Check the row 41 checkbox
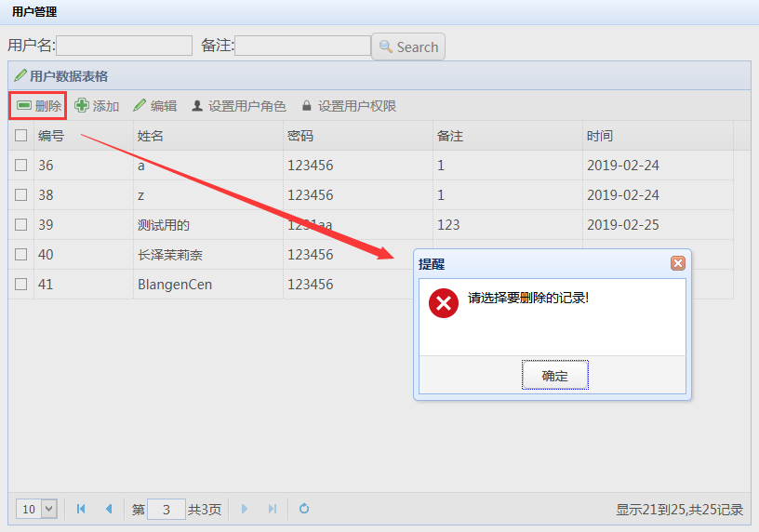The image size is (759, 532). tap(20, 284)
